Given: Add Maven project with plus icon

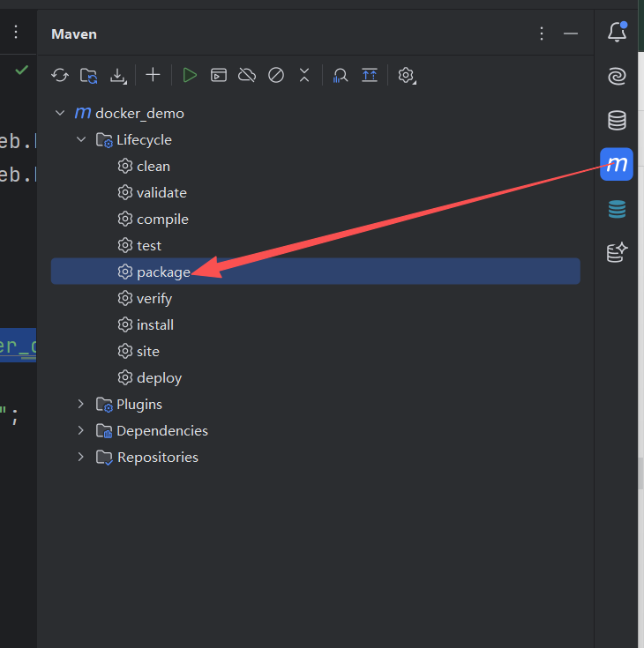Looking at the screenshot, I should point(153,75).
